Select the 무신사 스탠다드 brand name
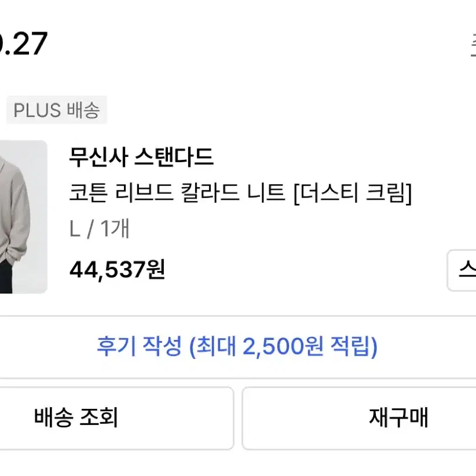 click(x=141, y=158)
